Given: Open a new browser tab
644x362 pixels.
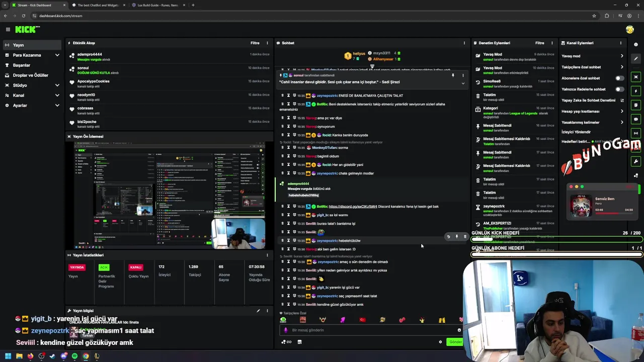Looking at the screenshot, I should [x=193, y=5].
